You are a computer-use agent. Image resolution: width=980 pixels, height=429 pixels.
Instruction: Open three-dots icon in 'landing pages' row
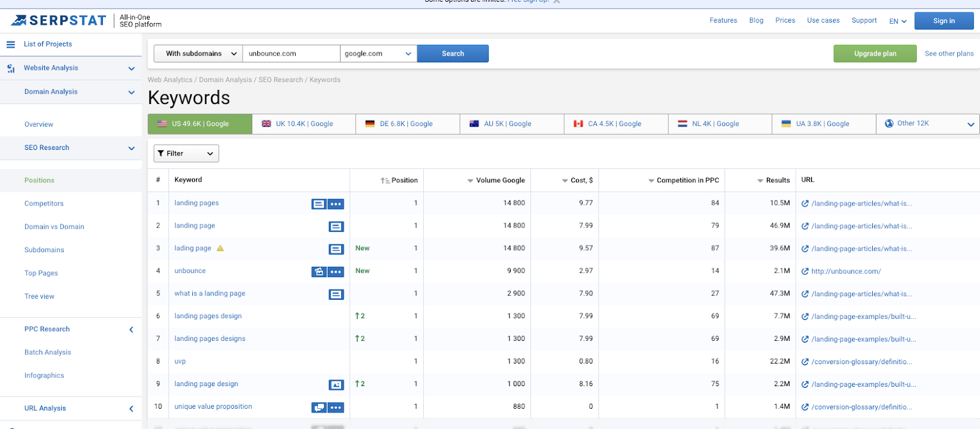coord(336,204)
